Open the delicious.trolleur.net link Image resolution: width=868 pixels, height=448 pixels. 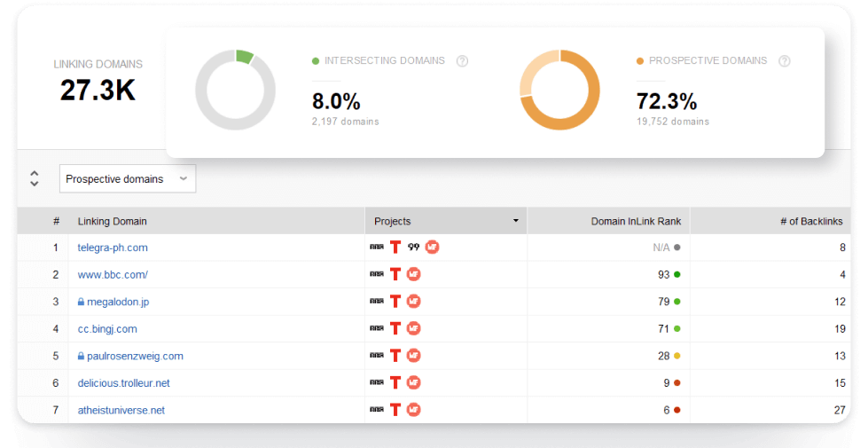(x=123, y=383)
